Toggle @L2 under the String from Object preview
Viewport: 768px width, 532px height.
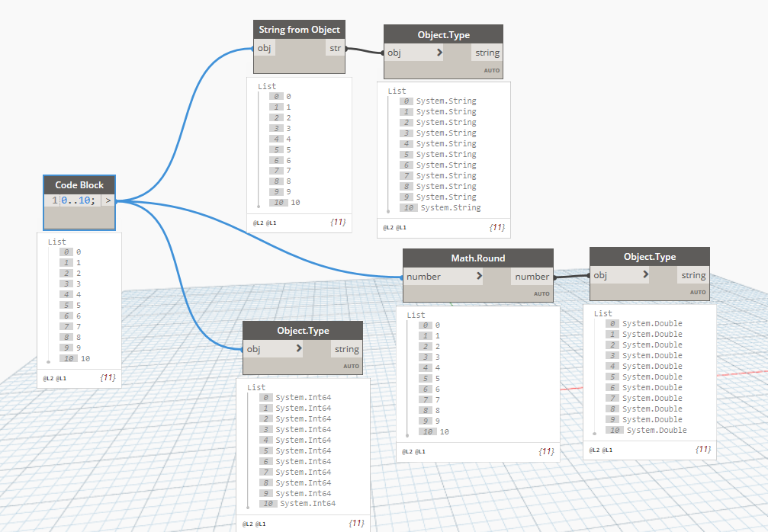point(259,223)
